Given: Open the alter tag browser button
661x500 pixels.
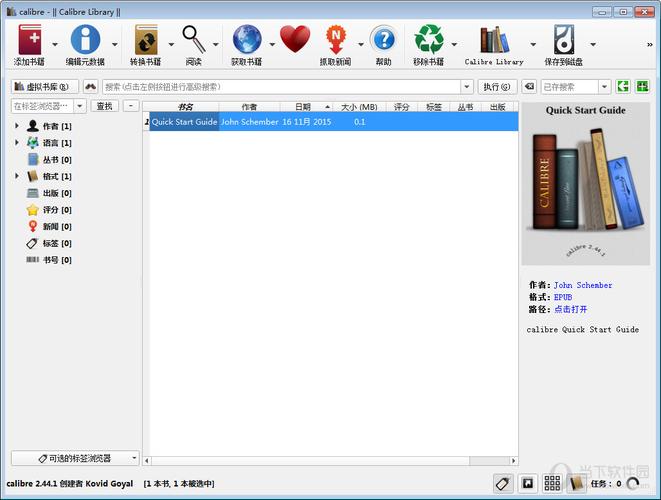Looking at the screenshot, I should 75,458.
